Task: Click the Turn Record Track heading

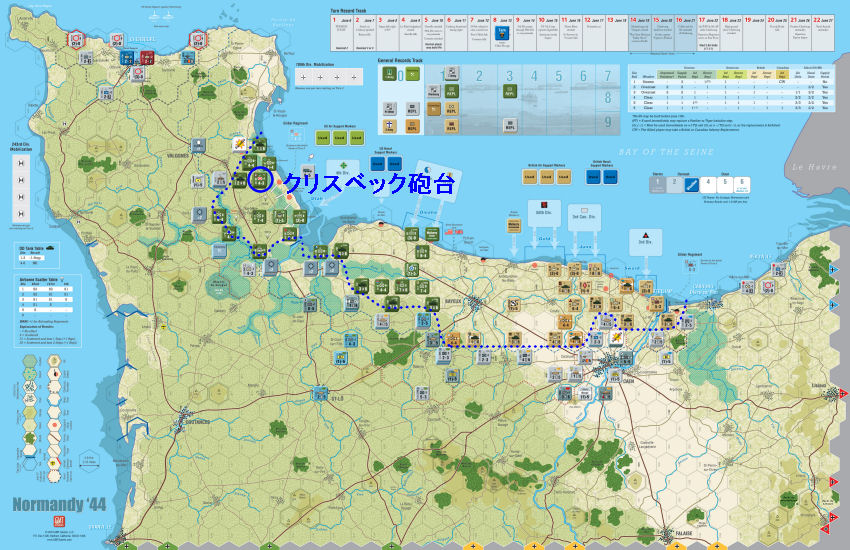Action: click(x=349, y=10)
